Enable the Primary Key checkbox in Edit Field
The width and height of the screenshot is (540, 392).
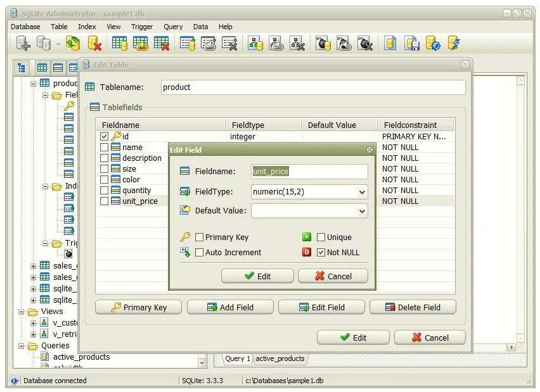tap(199, 237)
